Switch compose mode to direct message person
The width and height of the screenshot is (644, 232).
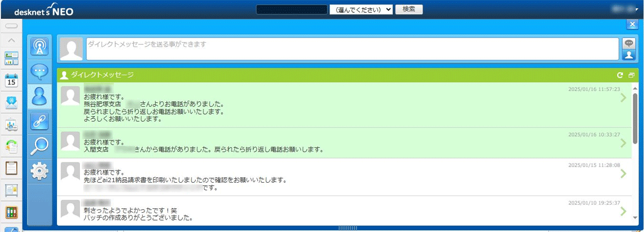628,54
